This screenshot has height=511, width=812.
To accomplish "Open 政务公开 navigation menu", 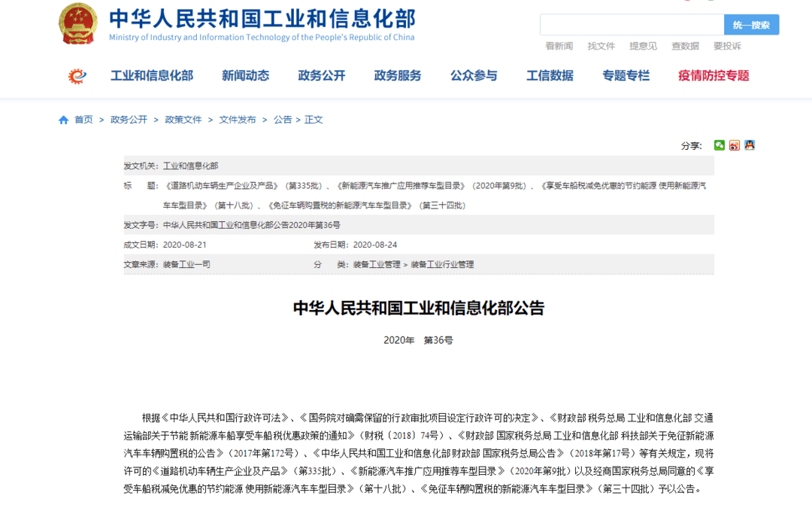I will click(x=322, y=76).
